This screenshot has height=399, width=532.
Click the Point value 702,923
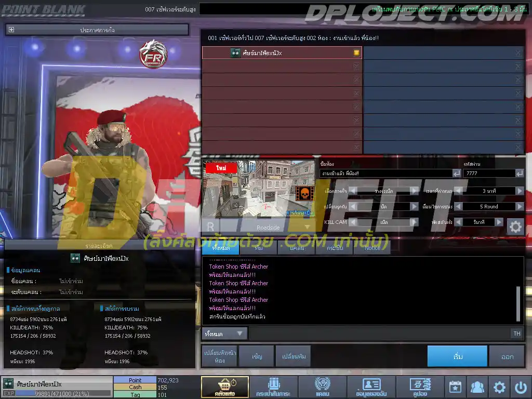(168, 380)
